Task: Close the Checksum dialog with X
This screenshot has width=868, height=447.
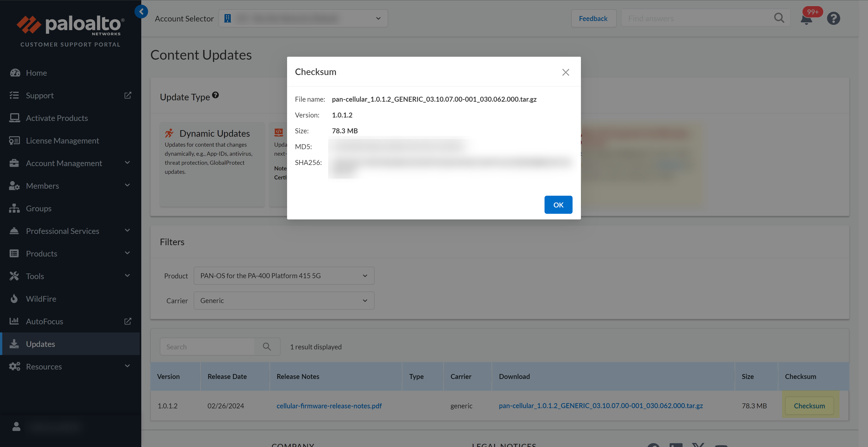Action: pos(565,72)
